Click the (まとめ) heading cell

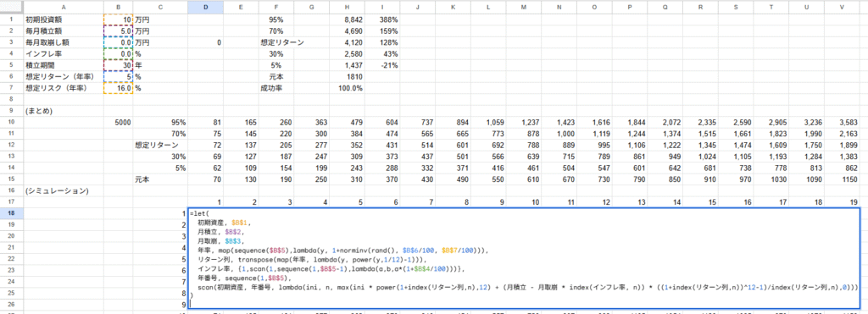(63, 111)
